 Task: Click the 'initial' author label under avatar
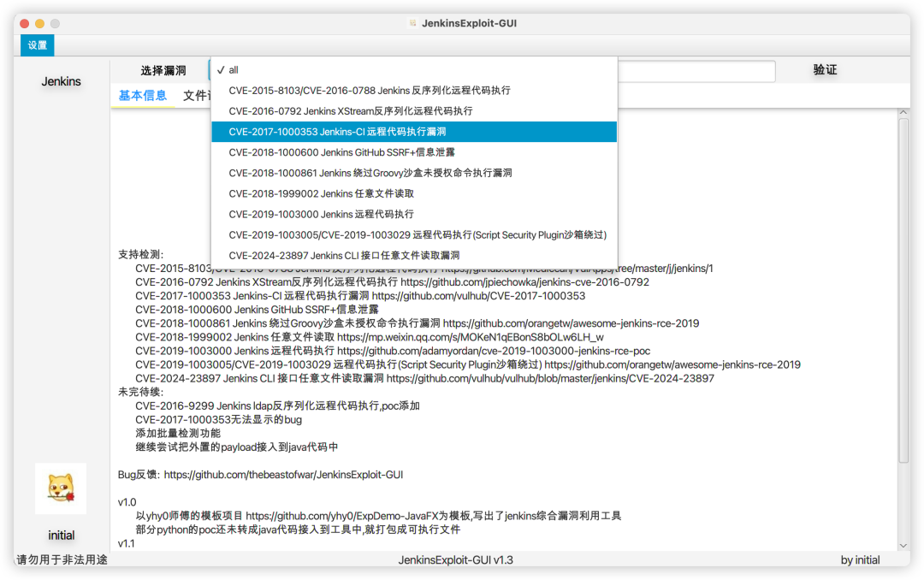[62, 536]
